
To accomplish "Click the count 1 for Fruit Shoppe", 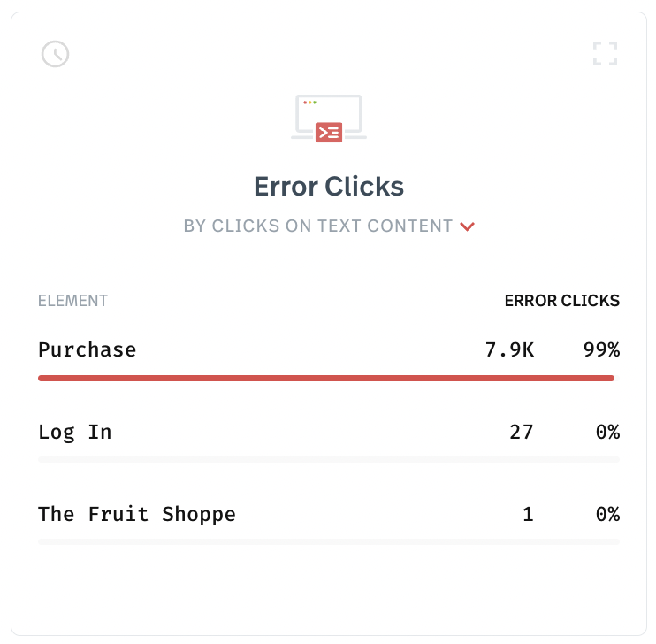I will [528, 514].
